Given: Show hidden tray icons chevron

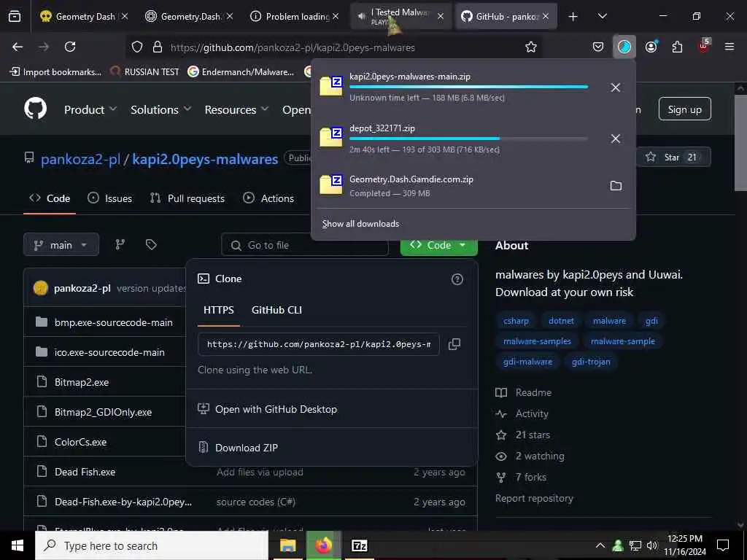Looking at the screenshot, I should tap(600, 545).
